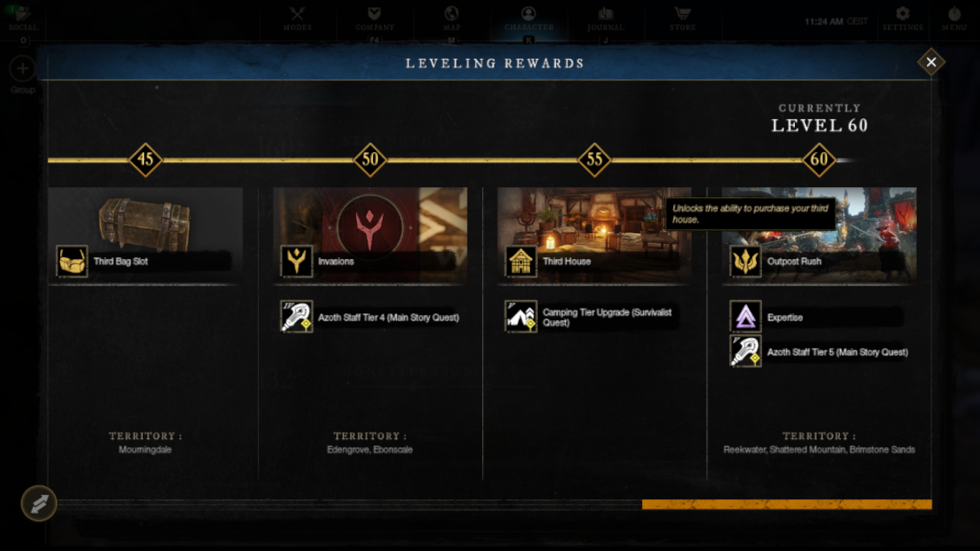Click the Expertise triangle icon

click(x=745, y=316)
